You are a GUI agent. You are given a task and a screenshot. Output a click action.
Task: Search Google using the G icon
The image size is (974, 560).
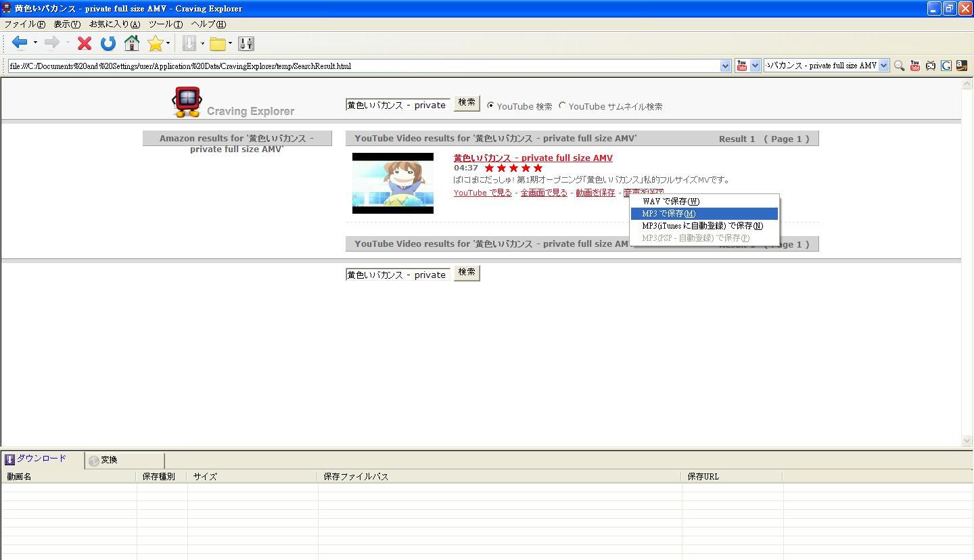click(x=946, y=66)
